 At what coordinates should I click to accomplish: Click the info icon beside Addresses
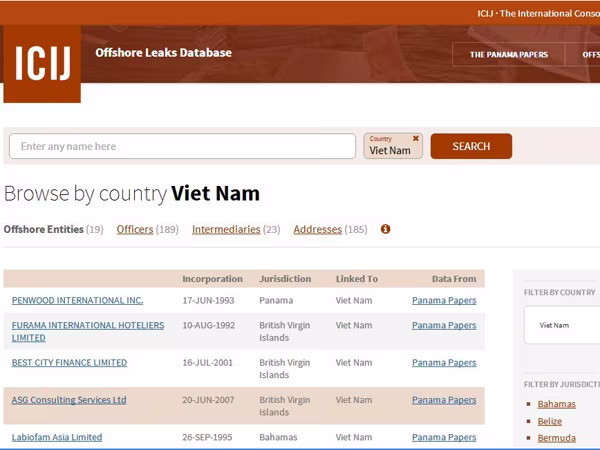386,229
